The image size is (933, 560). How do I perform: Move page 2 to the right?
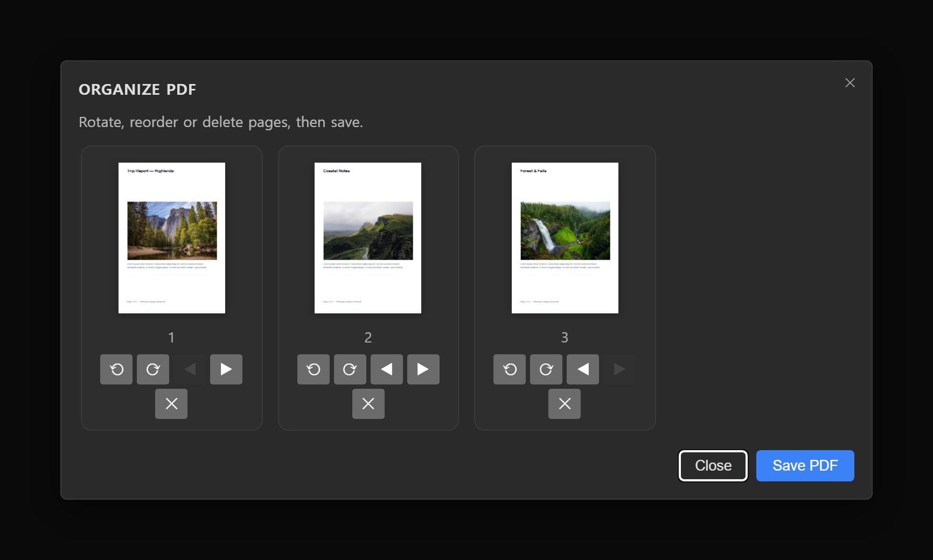(x=423, y=369)
